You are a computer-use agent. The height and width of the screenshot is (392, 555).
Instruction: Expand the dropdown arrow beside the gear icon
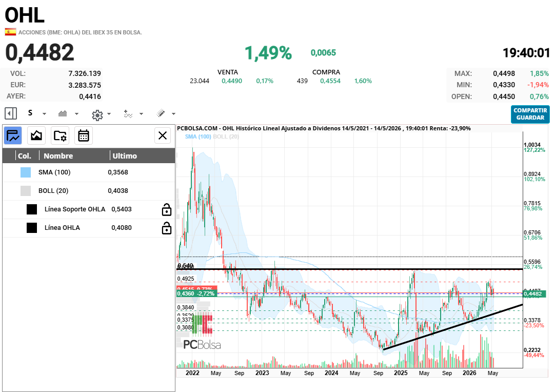click(109, 114)
